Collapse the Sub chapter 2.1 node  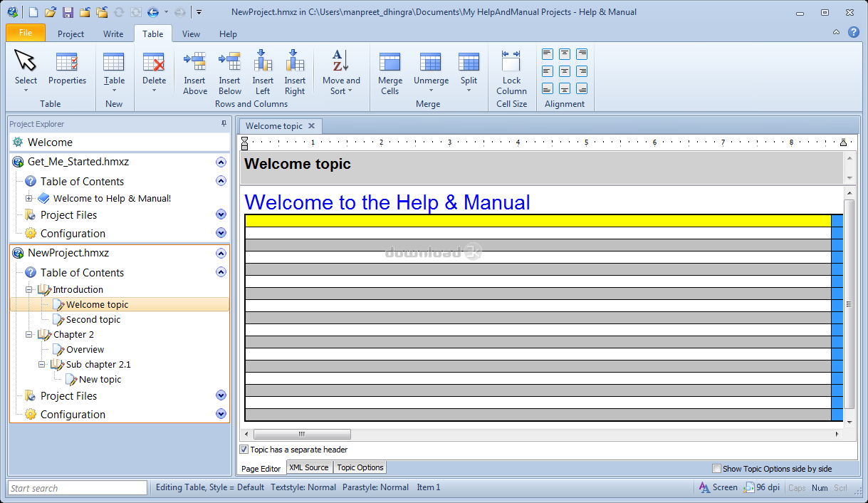(42, 365)
